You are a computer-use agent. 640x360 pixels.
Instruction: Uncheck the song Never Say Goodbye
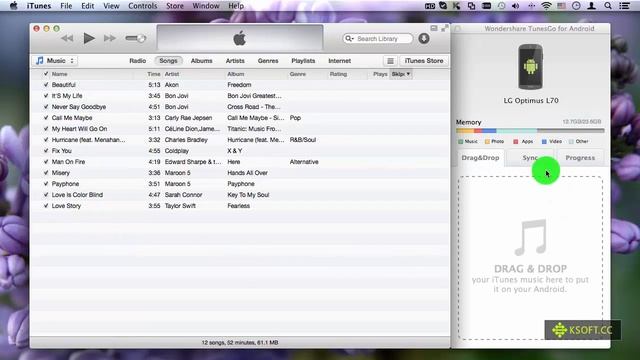46,107
